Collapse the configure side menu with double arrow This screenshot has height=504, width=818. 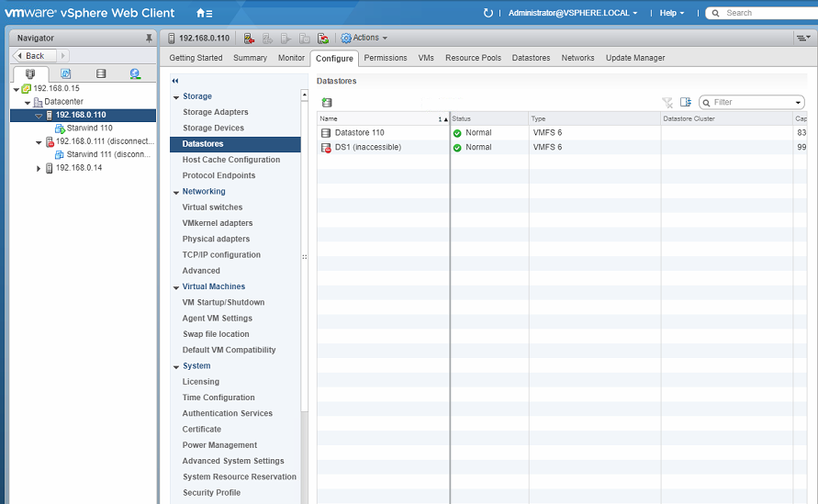click(175, 81)
